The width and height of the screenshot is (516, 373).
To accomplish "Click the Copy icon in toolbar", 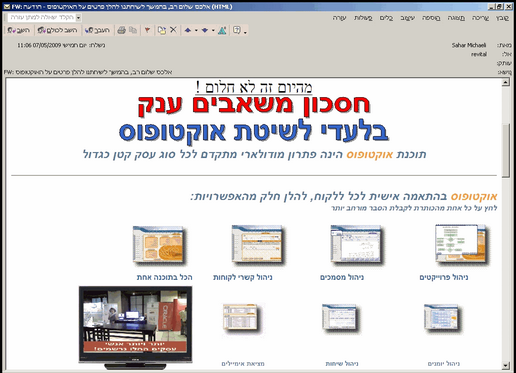I will coord(133,30).
